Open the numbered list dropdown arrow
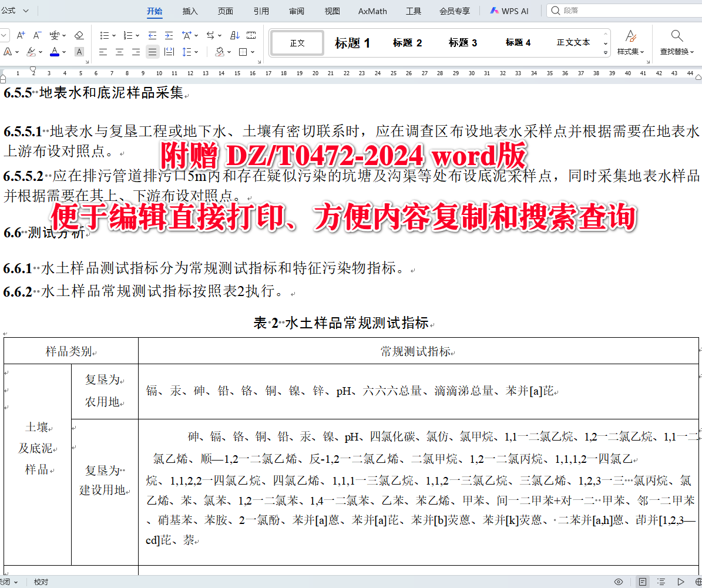702x588 pixels. point(136,35)
